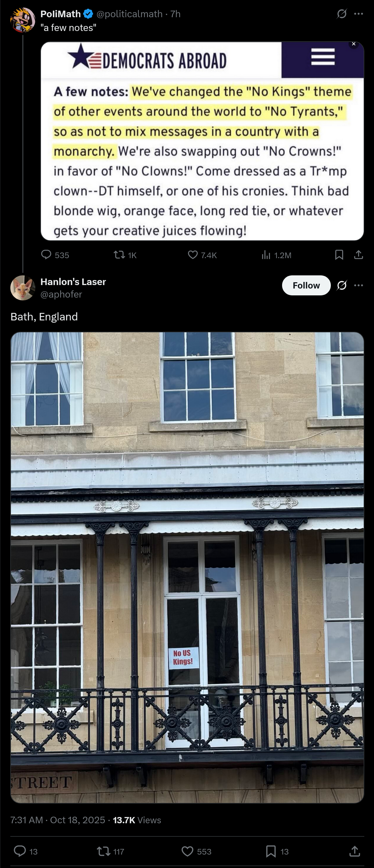
Task: Reply to PoliMath's post with 535 replies
Action: pyautogui.click(x=55, y=255)
